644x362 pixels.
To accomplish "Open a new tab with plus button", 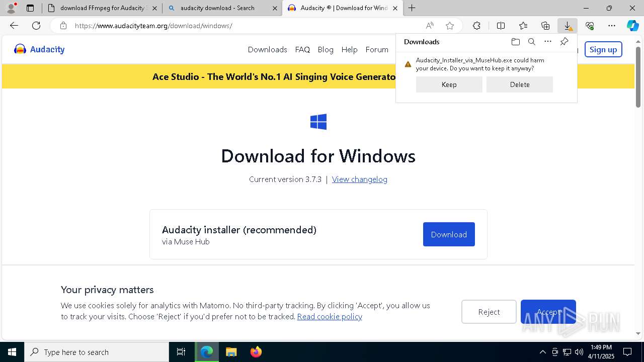I will click(x=412, y=8).
